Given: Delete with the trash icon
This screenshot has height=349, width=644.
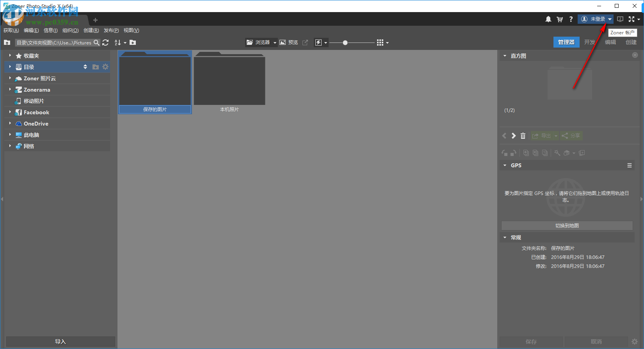Looking at the screenshot, I should click(523, 136).
